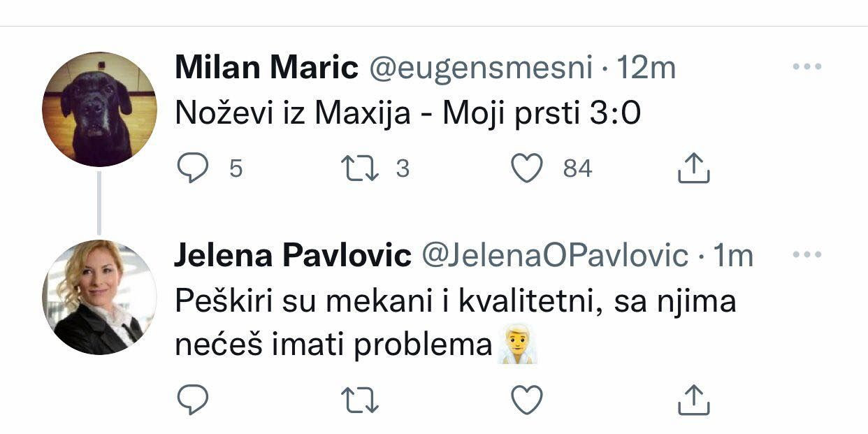Visit Milan Maric's profile by name
Image resolution: width=868 pixels, height=434 pixels.
[266, 68]
